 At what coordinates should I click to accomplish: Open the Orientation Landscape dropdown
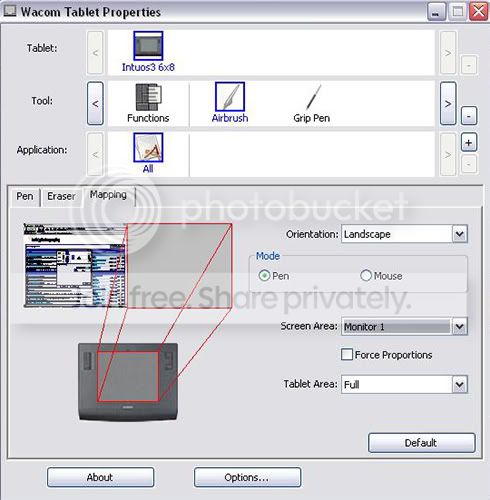[404, 234]
